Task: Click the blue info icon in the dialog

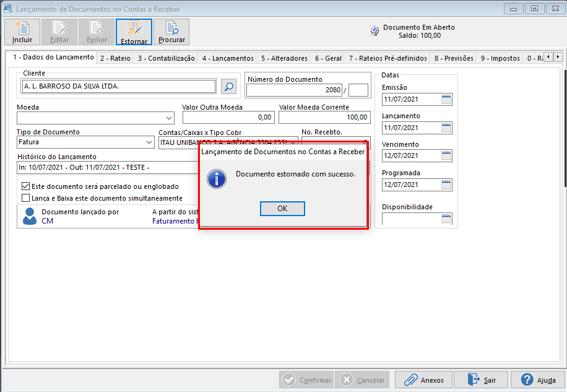Action: tap(217, 178)
